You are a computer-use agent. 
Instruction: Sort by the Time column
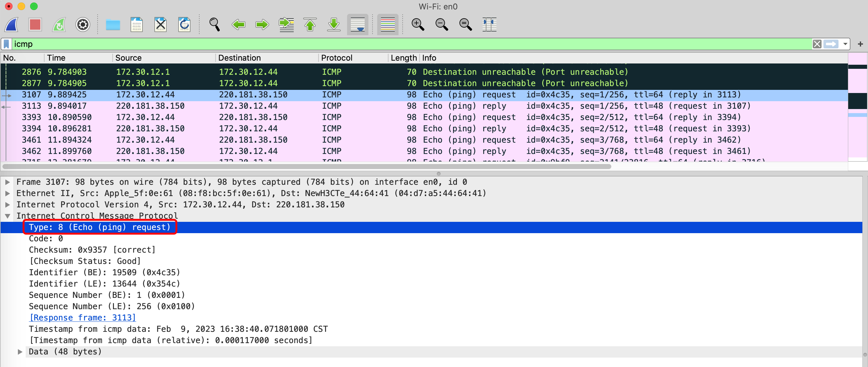tap(78, 58)
